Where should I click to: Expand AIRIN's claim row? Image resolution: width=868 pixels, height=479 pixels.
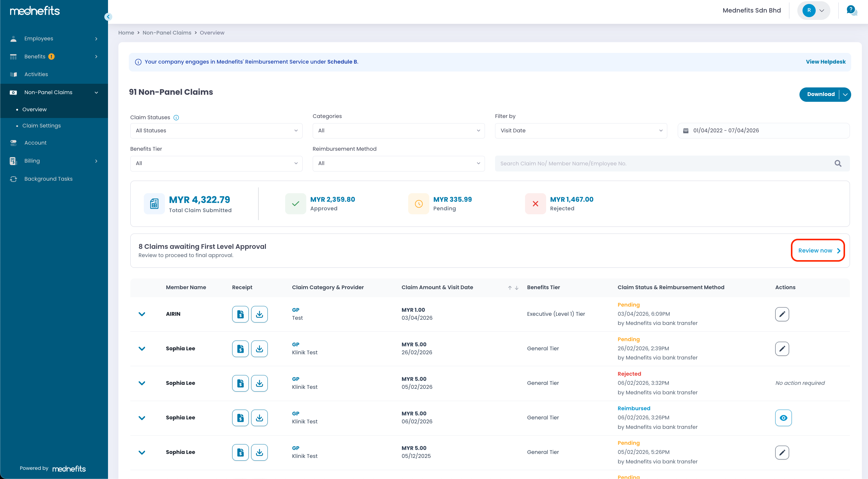coord(142,314)
